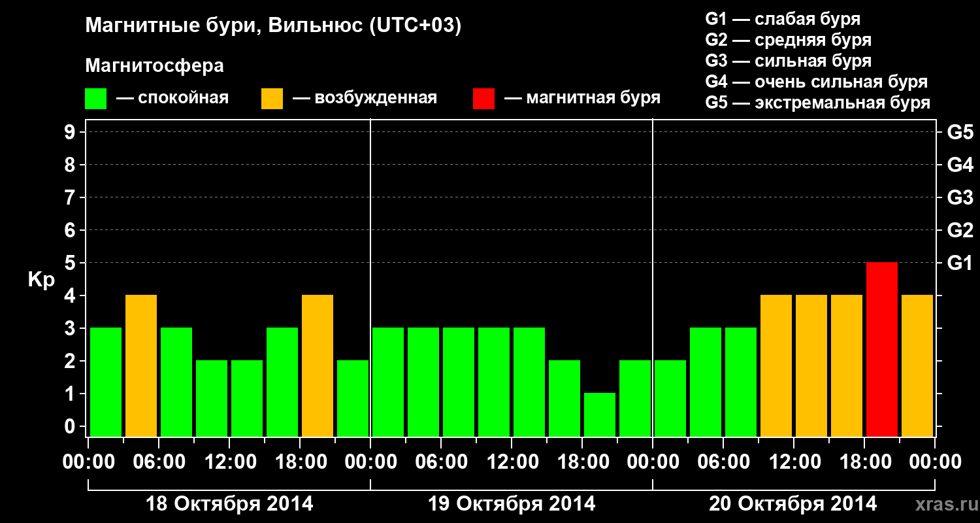Click the 'G5 — экстремальная буря' legend line
This screenshot has width=980, height=523.
(817, 103)
